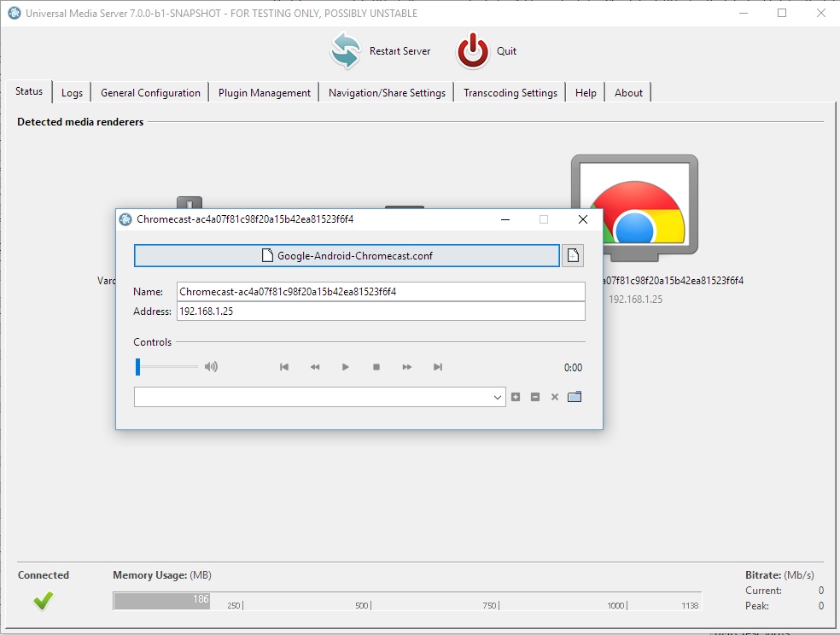Click the rewind playback control

pyautogui.click(x=315, y=367)
